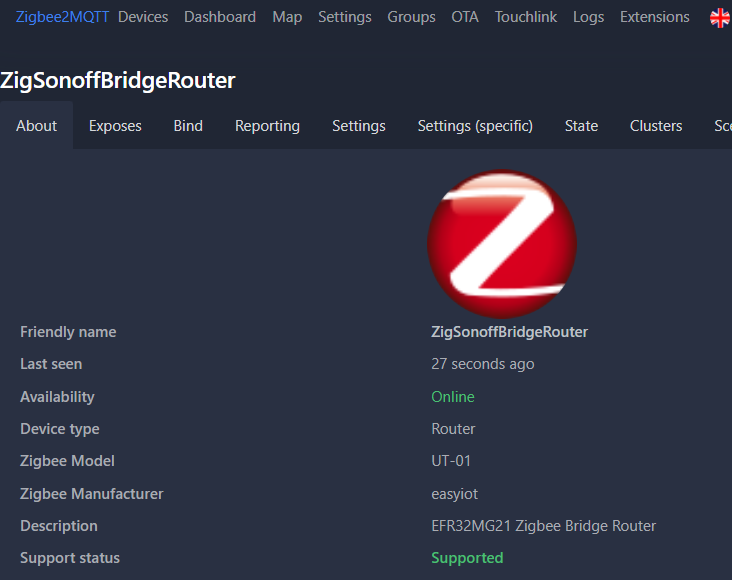Viewport: 732px width, 580px height.
Task: Open the device Settings tab
Action: (359, 126)
